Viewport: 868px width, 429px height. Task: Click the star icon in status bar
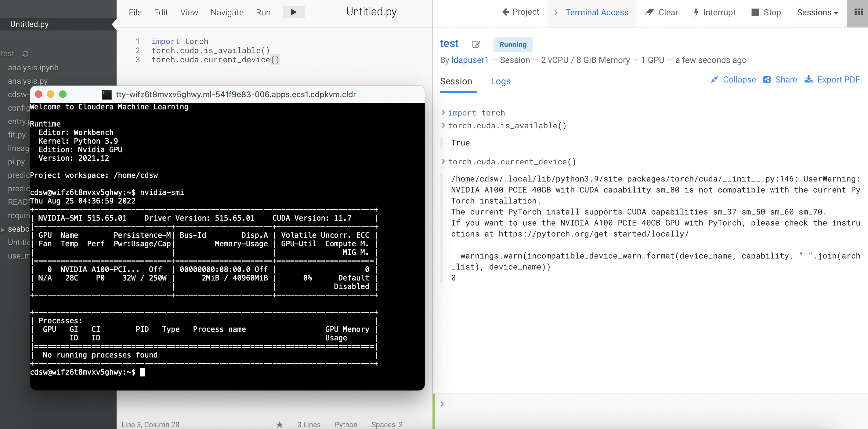(x=280, y=424)
